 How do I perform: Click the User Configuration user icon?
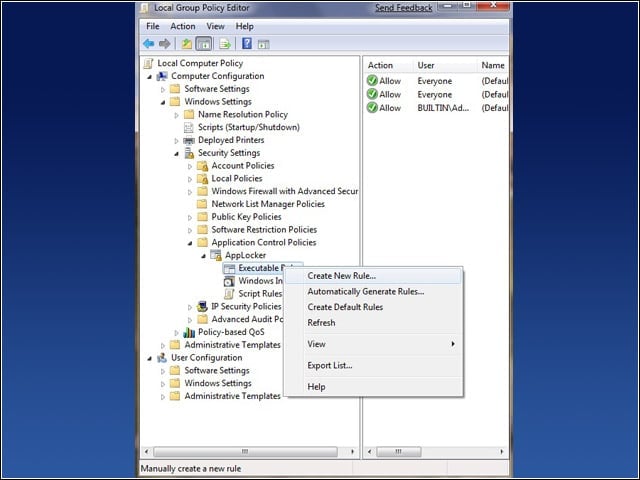point(162,358)
